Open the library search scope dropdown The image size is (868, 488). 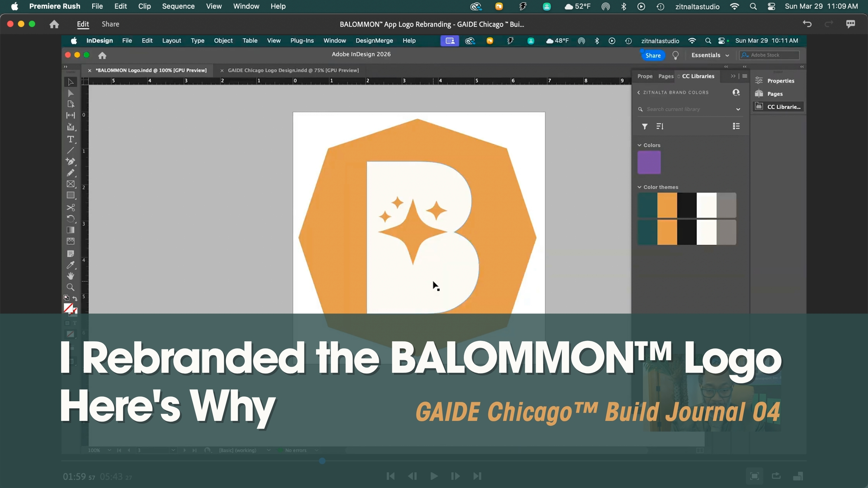click(x=738, y=109)
